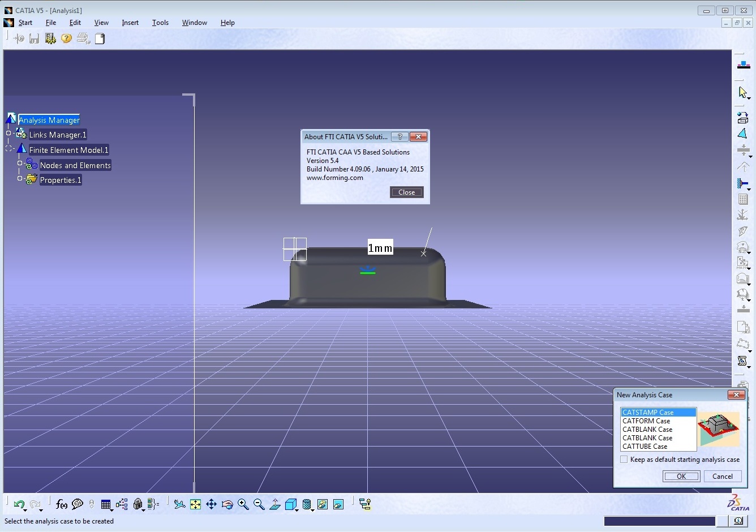Viewport: 756px width, 532px height.
Task: Click the New blank document icon
Action: click(100, 38)
